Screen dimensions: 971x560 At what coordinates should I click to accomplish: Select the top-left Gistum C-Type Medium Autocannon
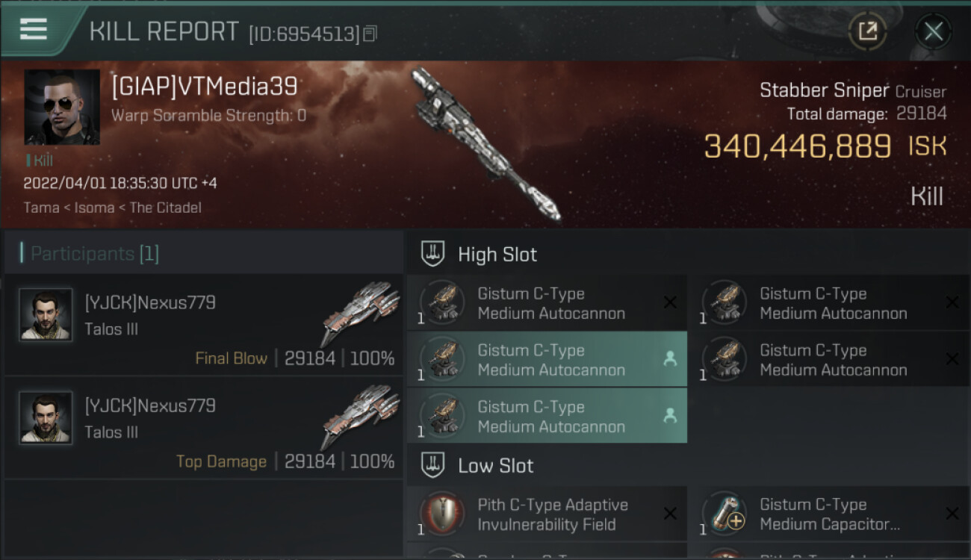pos(547,302)
